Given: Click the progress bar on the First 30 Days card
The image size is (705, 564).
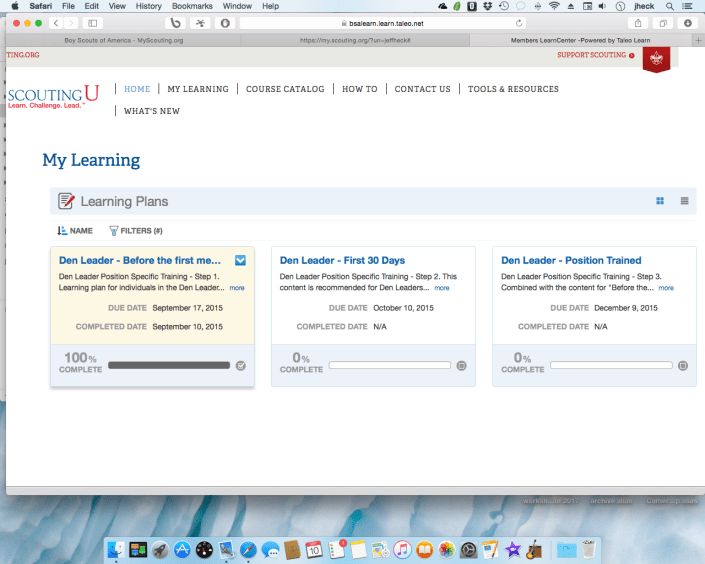Looking at the screenshot, I should click(x=390, y=365).
